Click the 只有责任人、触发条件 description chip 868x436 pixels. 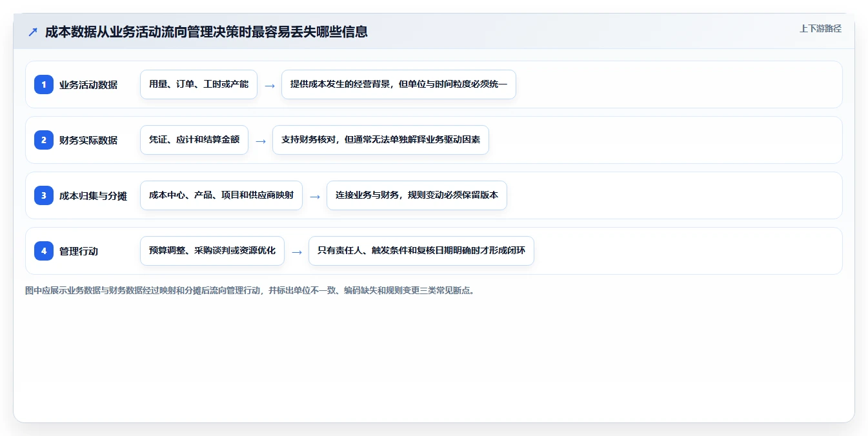click(421, 251)
